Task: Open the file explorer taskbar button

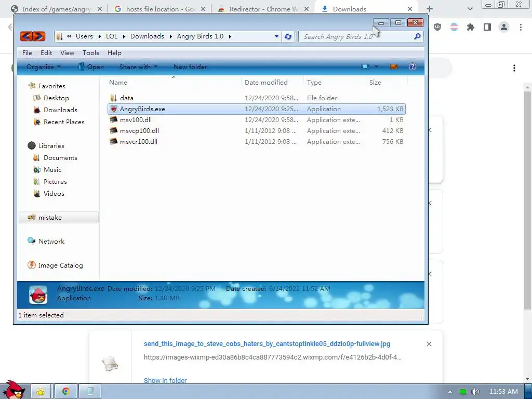Action: pos(41,392)
